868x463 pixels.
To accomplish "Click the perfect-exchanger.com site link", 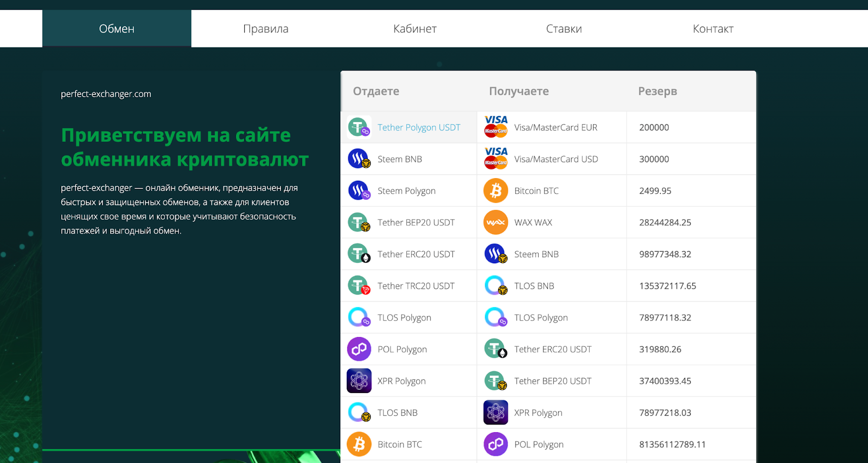I will (x=106, y=94).
